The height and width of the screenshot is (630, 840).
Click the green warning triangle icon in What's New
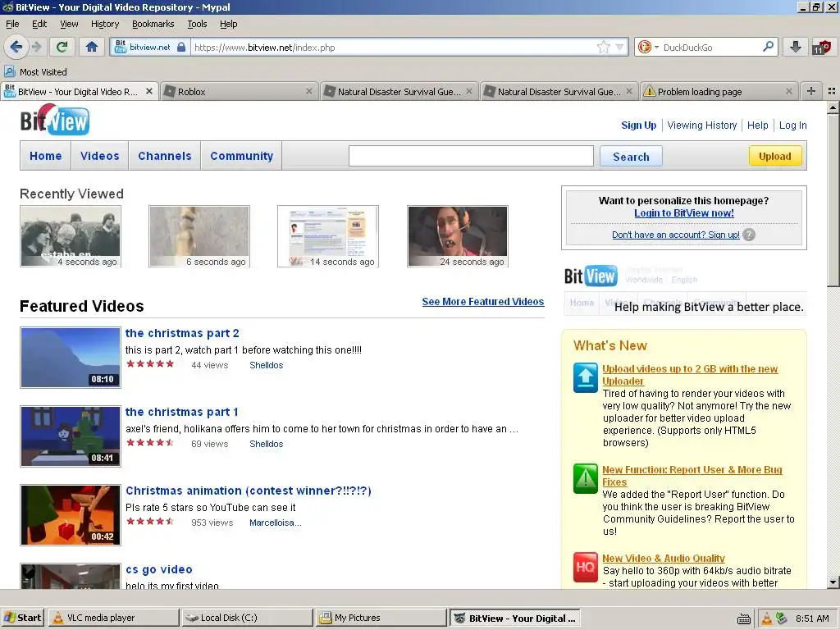[586, 478]
